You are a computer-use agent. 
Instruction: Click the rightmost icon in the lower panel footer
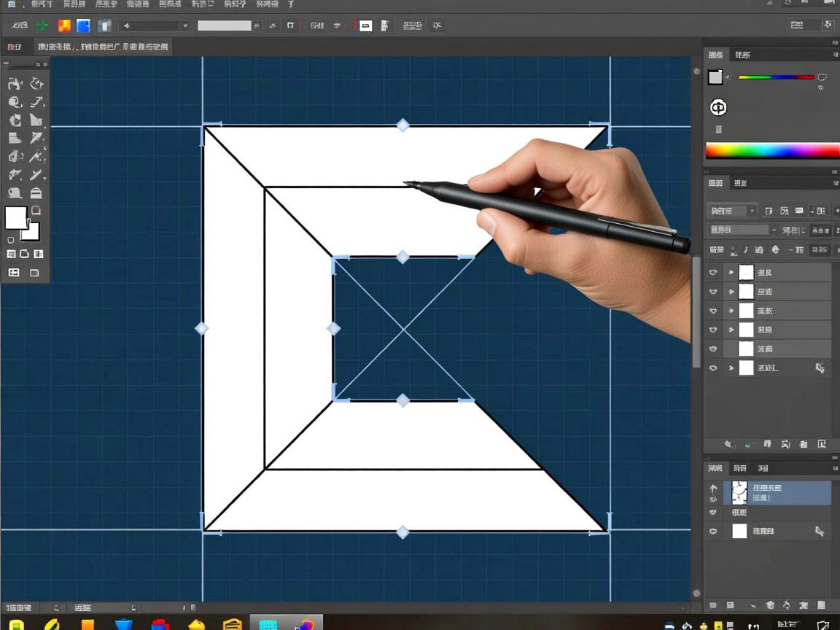[x=821, y=605]
